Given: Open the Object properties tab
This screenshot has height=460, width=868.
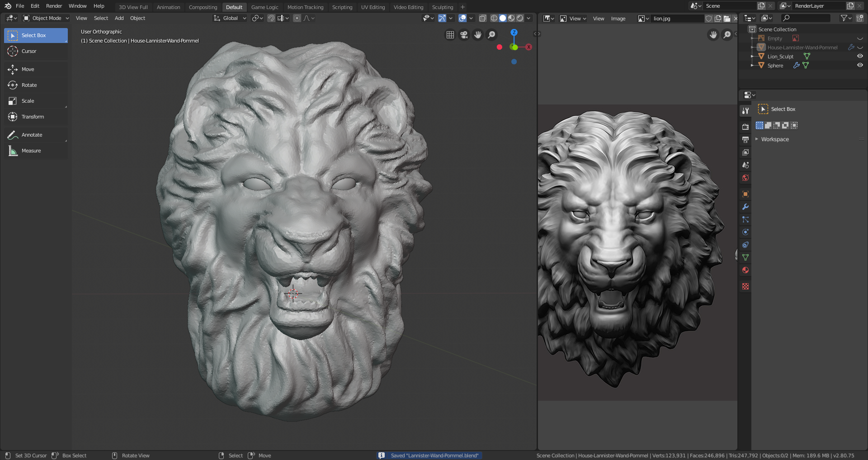Looking at the screenshot, I should coord(745,194).
